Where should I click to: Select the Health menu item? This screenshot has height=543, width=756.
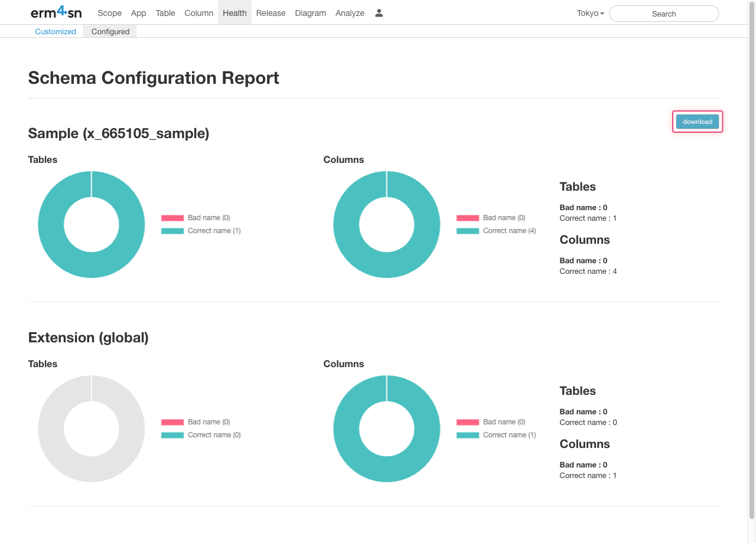pos(234,13)
